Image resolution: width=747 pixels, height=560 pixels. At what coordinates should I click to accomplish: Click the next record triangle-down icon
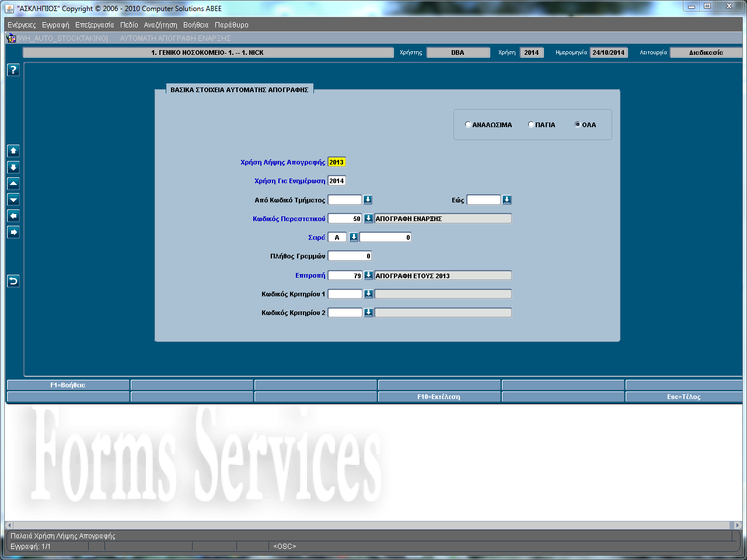pos(13,199)
